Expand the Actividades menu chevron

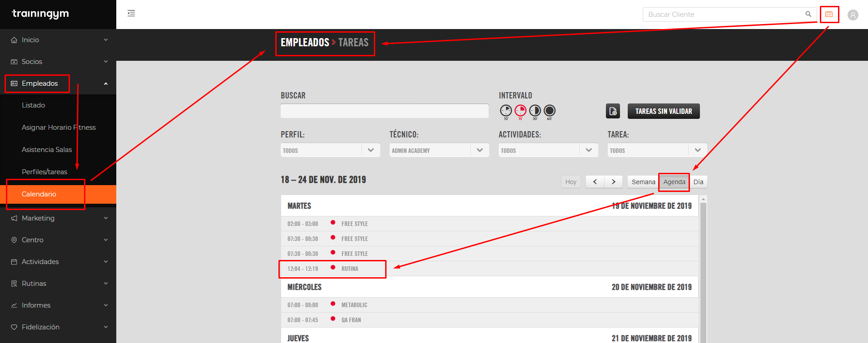[x=106, y=262]
